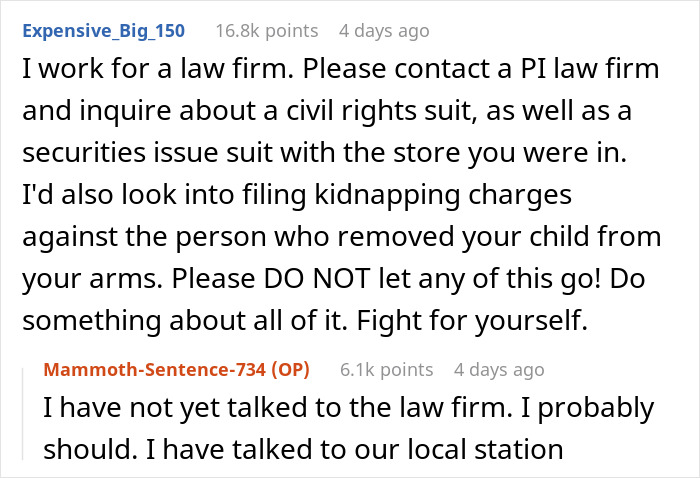Open the Expensive_Big_150 user profile
Screen dimensions: 700x478
(103, 30)
